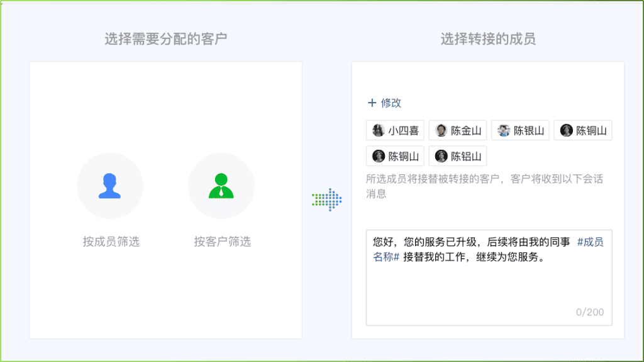The height and width of the screenshot is (362, 644).
Task: Click the 选择需要分配的客户 heading
Action: (165, 39)
